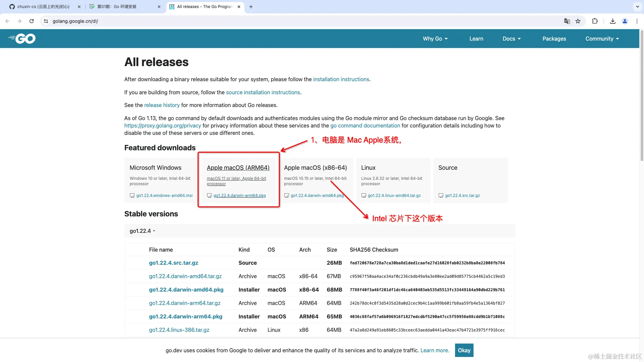
Task: Download go1.22.4.darwin-amd64.tar.gz in table
Action: (x=185, y=276)
